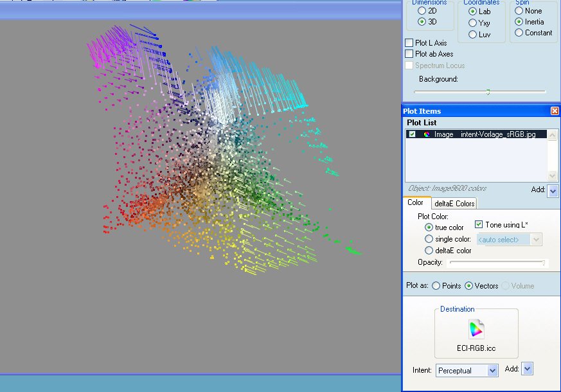Select Luv coordinates option
Image resolution: width=561 pixels, height=392 pixels.
[473, 35]
